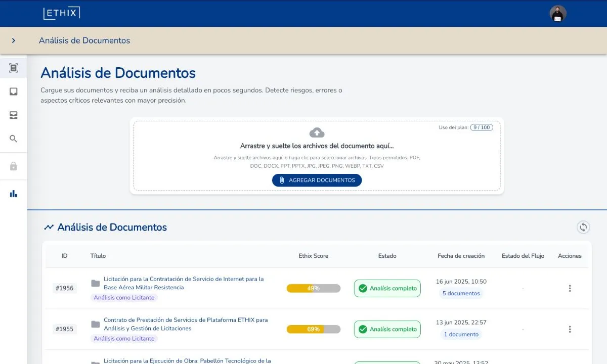Click date 13 jun 2025, 22:57

(x=461, y=323)
